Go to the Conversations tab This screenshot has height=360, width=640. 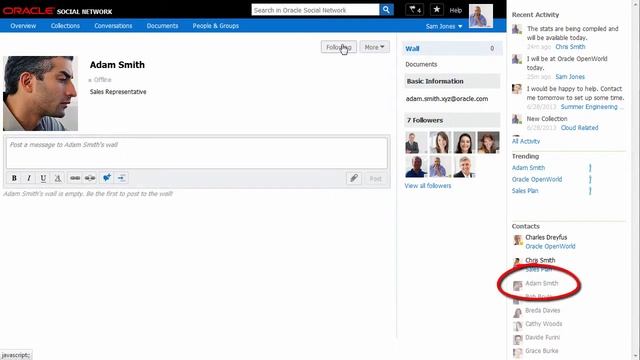pyautogui.click(x=113, y=26)
